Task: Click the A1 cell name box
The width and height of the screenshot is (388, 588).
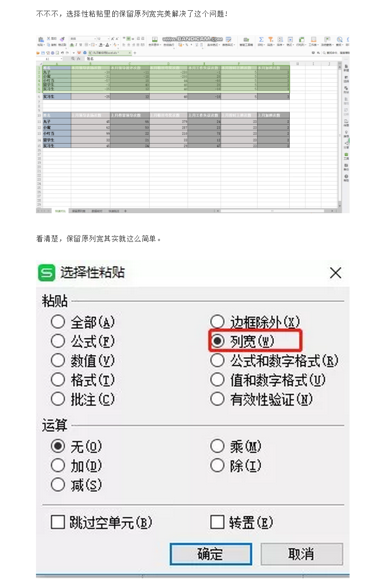Action: tap(52, 58)
